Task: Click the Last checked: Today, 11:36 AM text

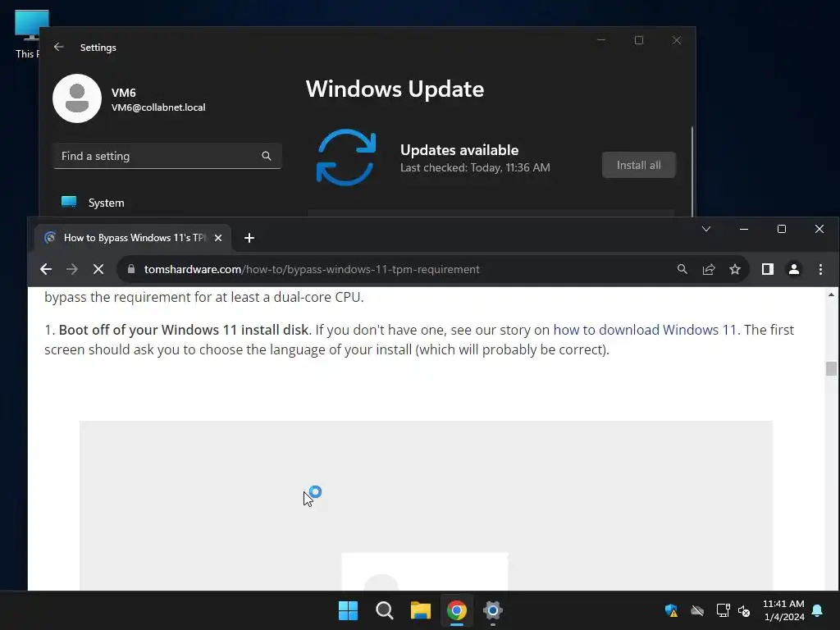Action: (475, 167)
